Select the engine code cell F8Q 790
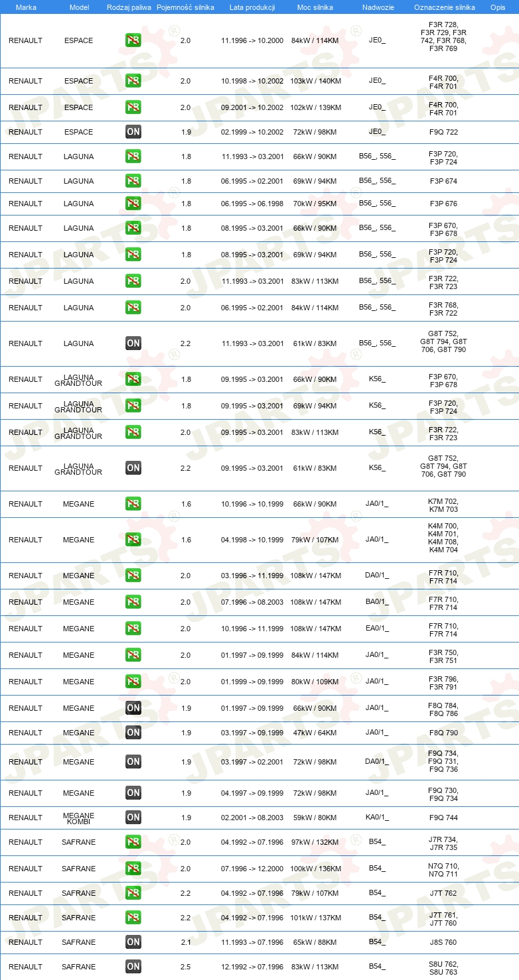 [443, 733]
